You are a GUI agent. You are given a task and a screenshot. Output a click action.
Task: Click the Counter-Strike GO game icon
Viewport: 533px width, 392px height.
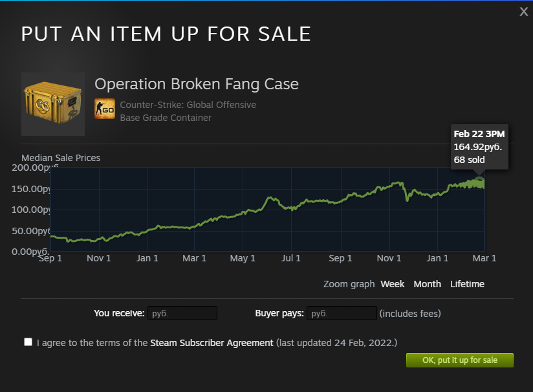tap(105, 109)
